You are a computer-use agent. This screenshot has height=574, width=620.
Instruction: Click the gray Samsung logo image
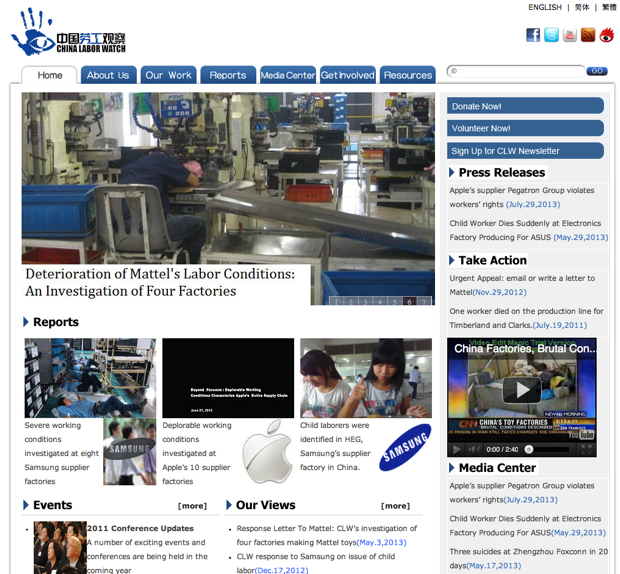pyautogui.click(x=130, y=452)
